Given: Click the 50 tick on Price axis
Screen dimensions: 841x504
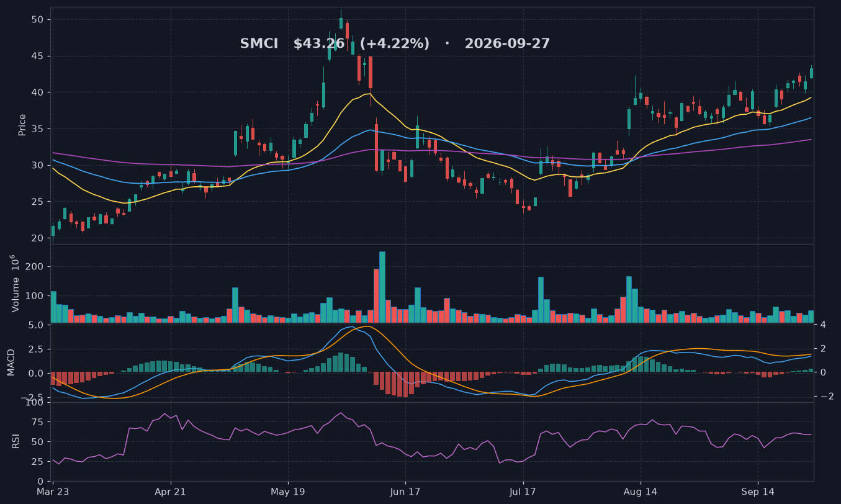Looking at the screenshot, I should coord(38,20).
